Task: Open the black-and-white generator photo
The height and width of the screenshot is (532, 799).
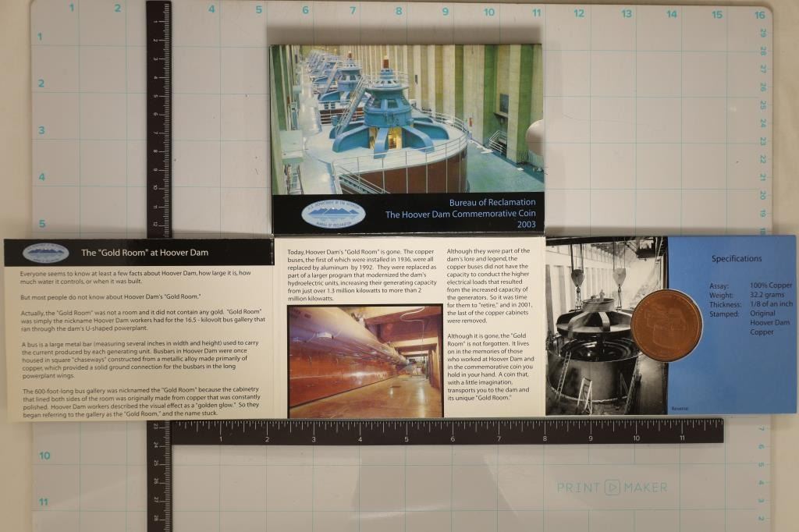Action: [593, 326]
